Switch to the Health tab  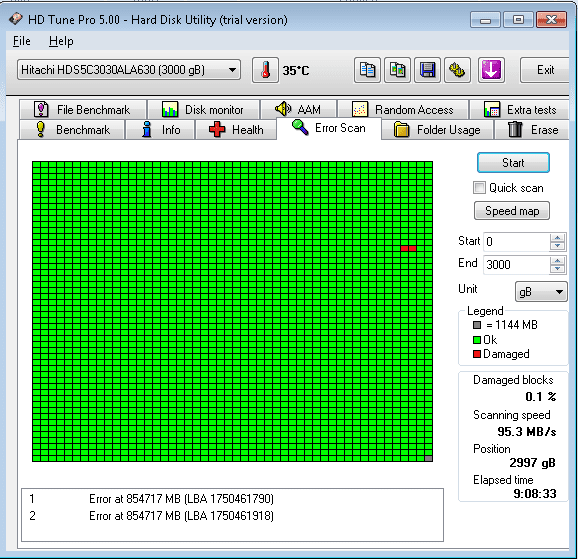click(x=236, y=130)
